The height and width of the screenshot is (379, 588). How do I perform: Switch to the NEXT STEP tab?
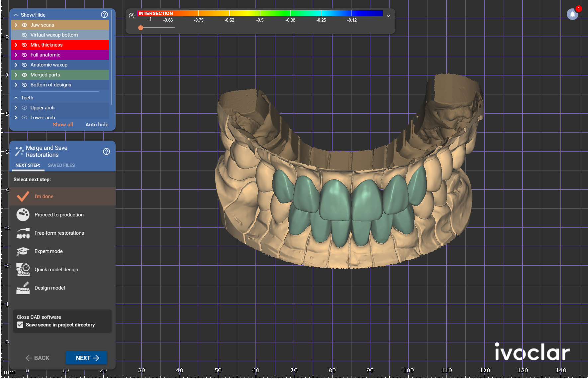[28, 165]
